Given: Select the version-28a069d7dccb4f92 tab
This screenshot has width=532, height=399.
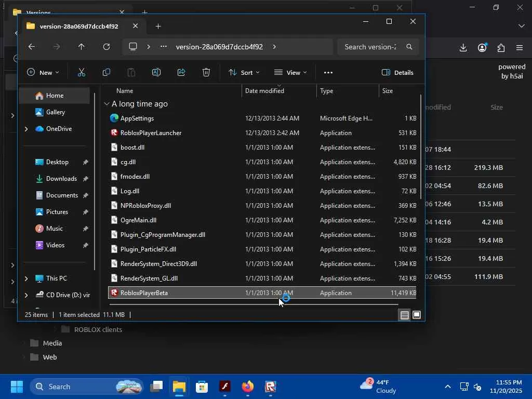Looking at the screenshot, I should (79, 26).
